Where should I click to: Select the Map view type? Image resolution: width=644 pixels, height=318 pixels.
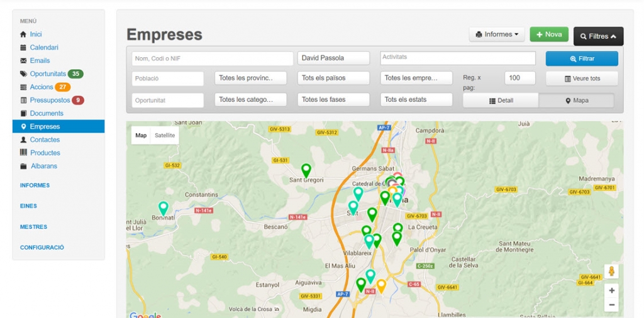[141, 135]
